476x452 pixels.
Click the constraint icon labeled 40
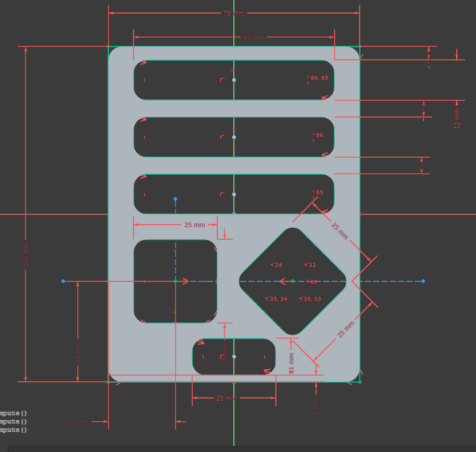click(x=312, y=281)
